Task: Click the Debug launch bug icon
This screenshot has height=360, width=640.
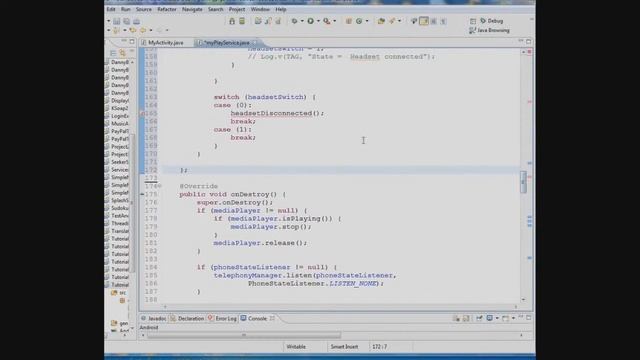Action: pos(294,21)
